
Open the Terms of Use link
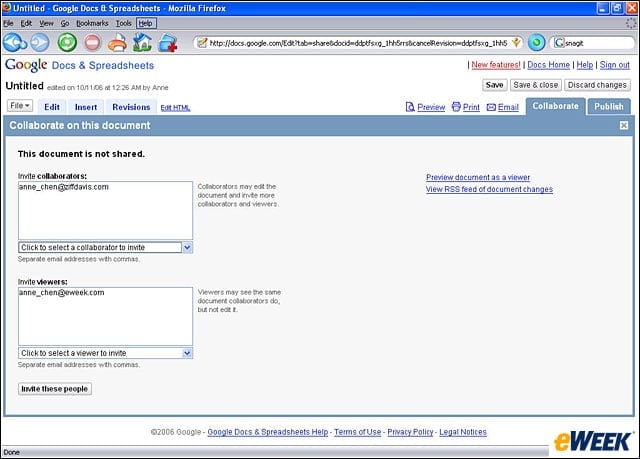point(358,432)
